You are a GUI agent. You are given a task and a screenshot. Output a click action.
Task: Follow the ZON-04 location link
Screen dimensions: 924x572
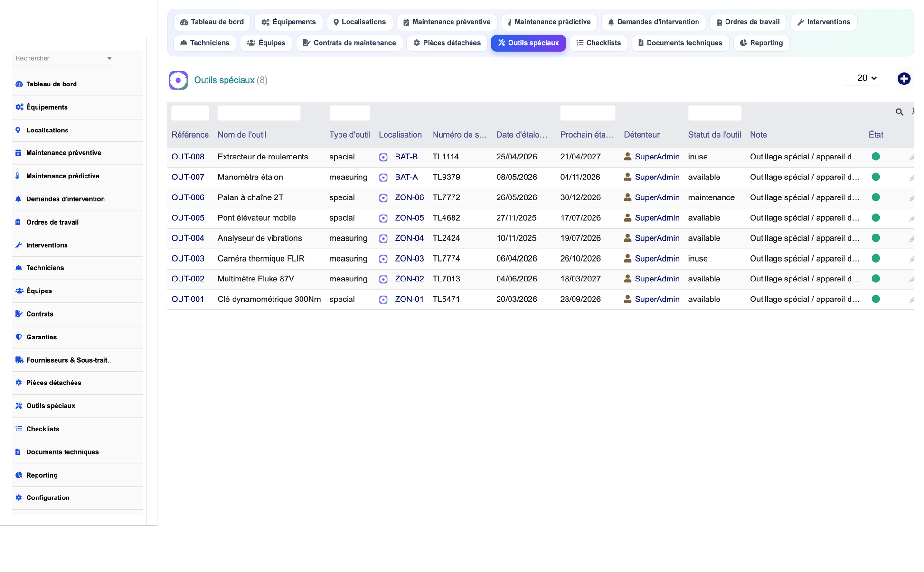[x=409, y=238]
